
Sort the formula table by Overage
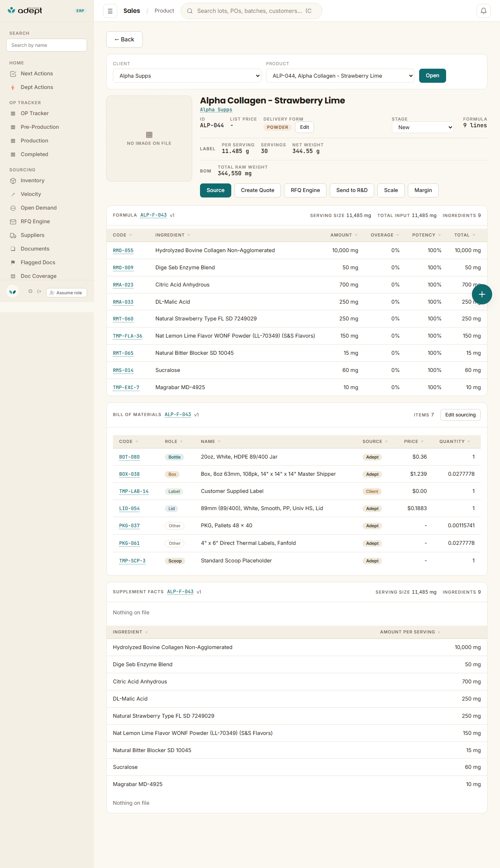(385, 235)
